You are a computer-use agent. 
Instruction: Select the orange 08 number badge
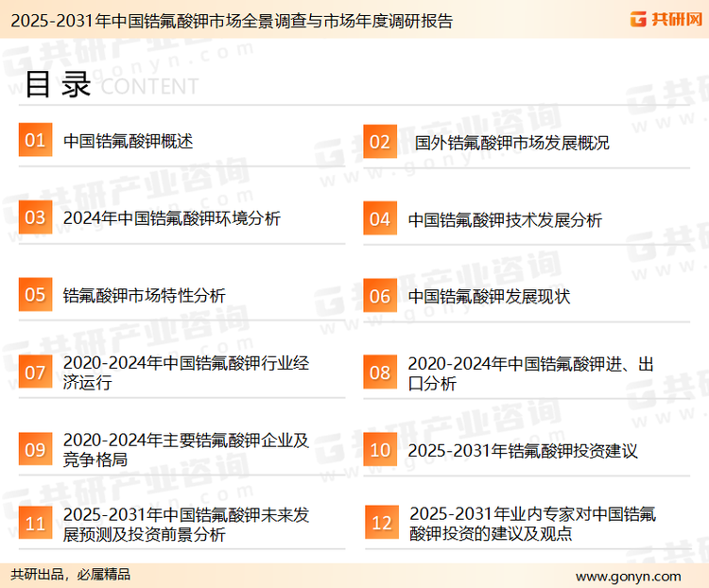380,372
